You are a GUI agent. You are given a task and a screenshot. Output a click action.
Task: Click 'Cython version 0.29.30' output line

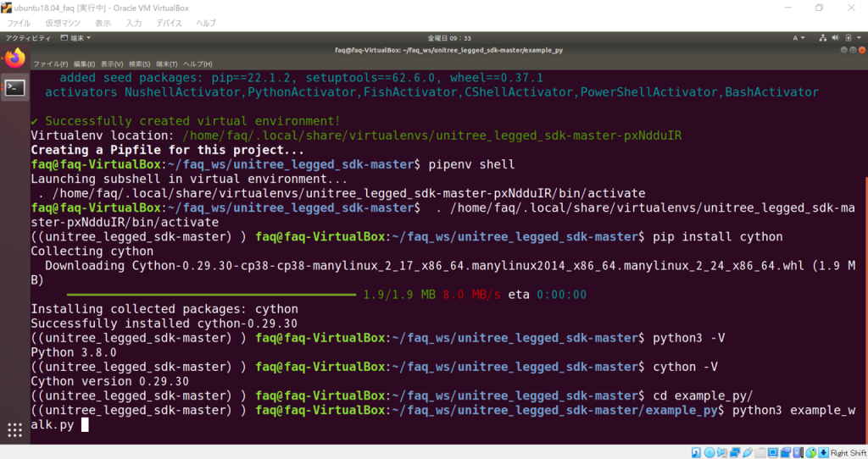pos(109,381)
